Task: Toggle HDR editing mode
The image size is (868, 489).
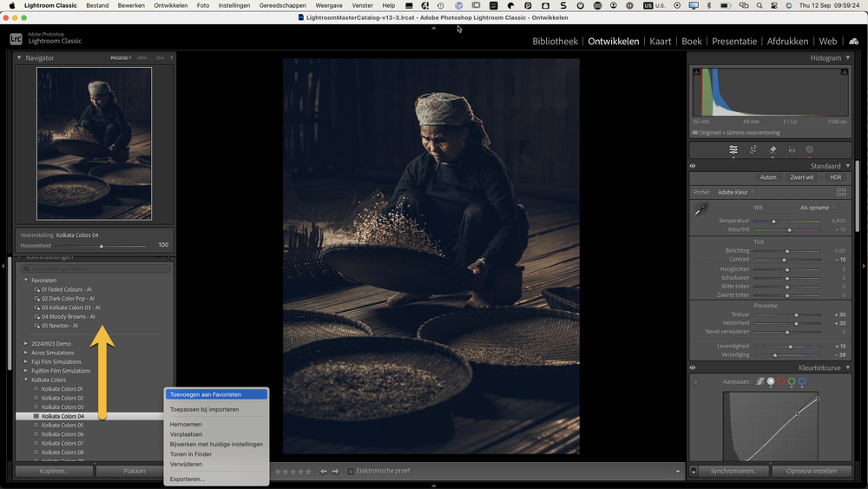Action: [835, 177]
